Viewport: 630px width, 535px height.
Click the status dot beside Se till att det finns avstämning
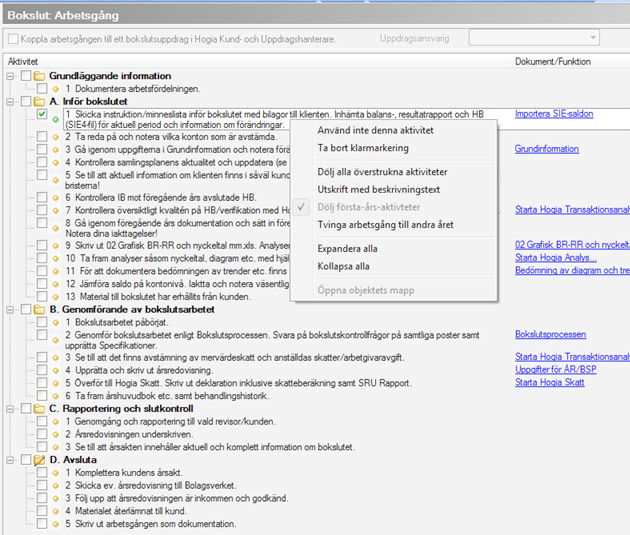tap(55, 357)
